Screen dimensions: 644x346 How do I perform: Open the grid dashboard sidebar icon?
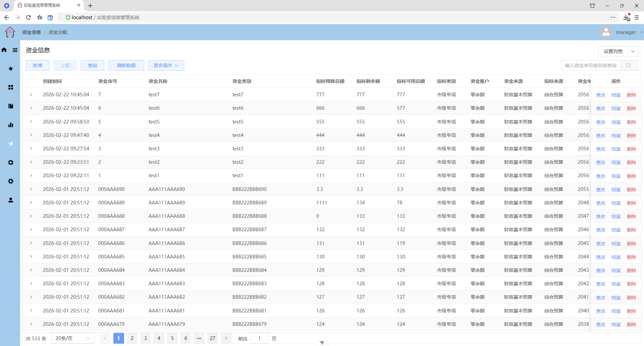coord(11,87)
